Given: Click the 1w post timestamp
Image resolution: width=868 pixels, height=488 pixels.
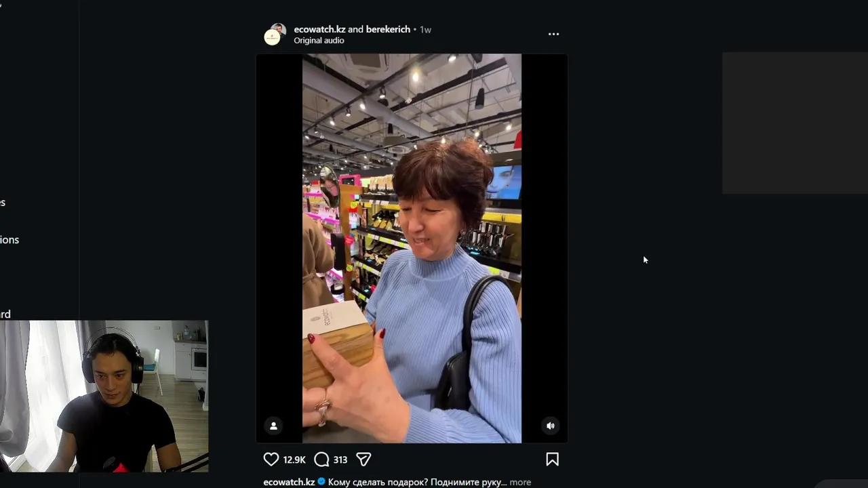Looking at the screenshot, I should coord(425,30).
